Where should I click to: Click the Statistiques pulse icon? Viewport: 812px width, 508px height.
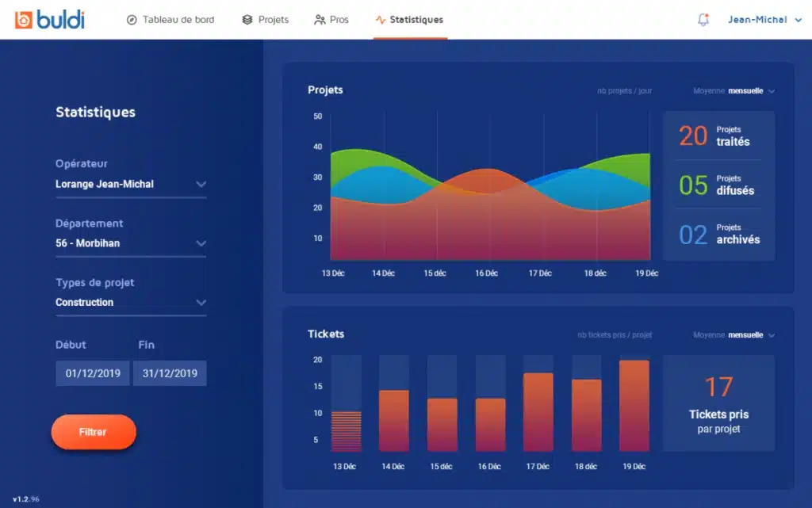tap(381, 20)
